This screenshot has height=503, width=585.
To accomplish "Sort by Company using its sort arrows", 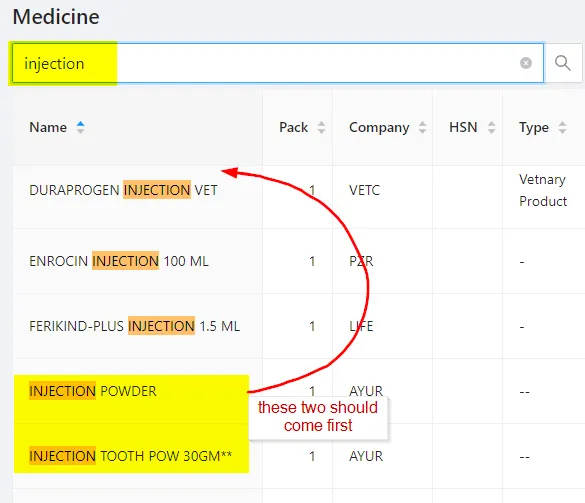I will coord(422,127).
